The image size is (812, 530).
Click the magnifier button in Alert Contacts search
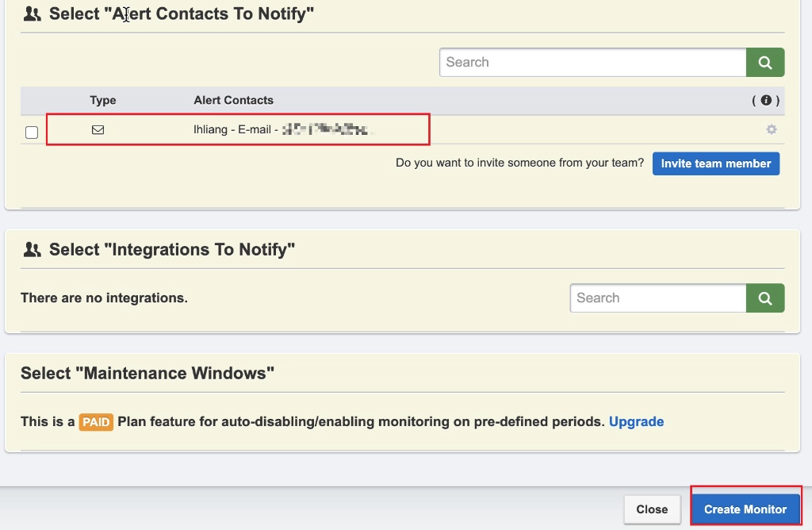[x=765, y=63]
